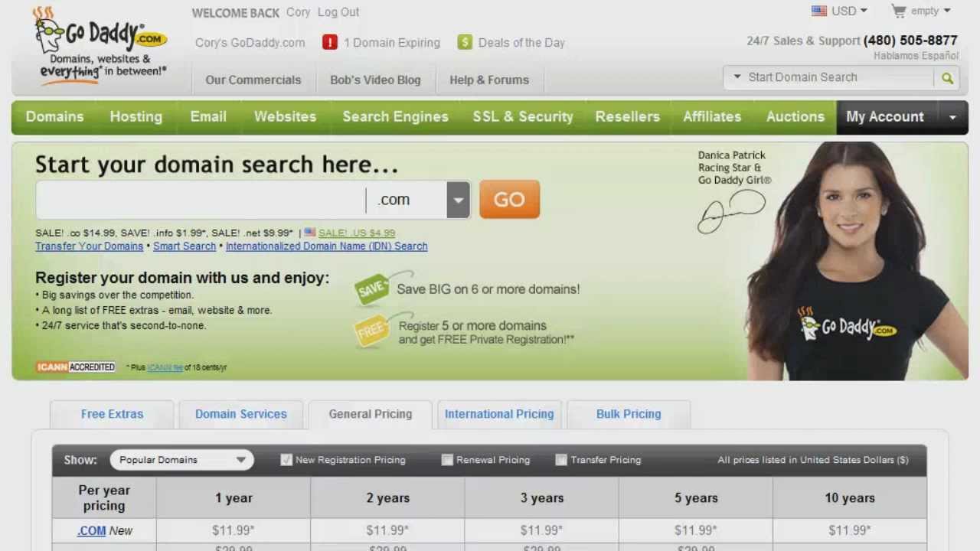The width and height of the screenshot is (980, 551).
Task: Enable Renewal Pricing checkbox
Action: 447,460
